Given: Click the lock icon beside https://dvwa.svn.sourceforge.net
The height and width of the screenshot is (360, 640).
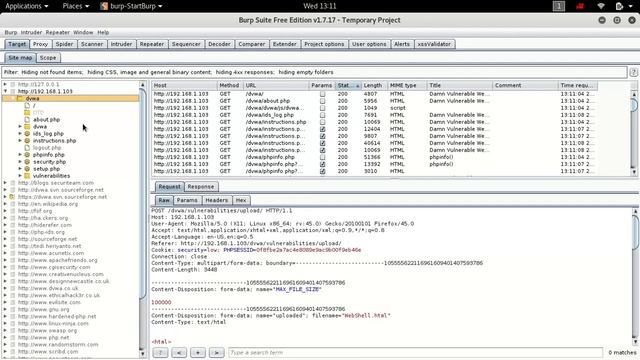Looking at the screenshot, I should coord(12,197).
